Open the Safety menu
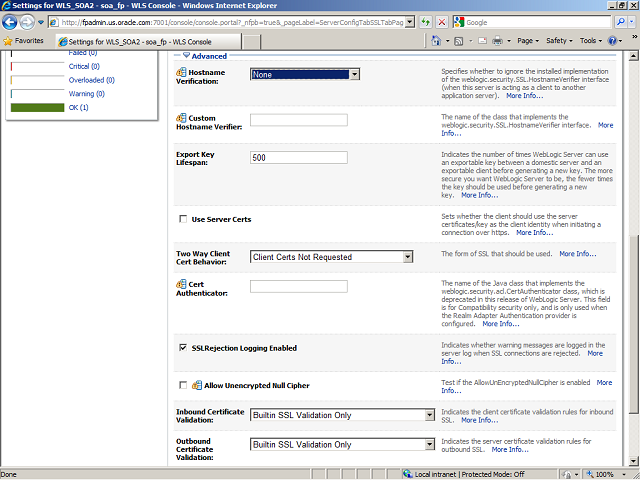Image resolution: width=640 pixels, height=480 pixels. [x=559, y=41]
